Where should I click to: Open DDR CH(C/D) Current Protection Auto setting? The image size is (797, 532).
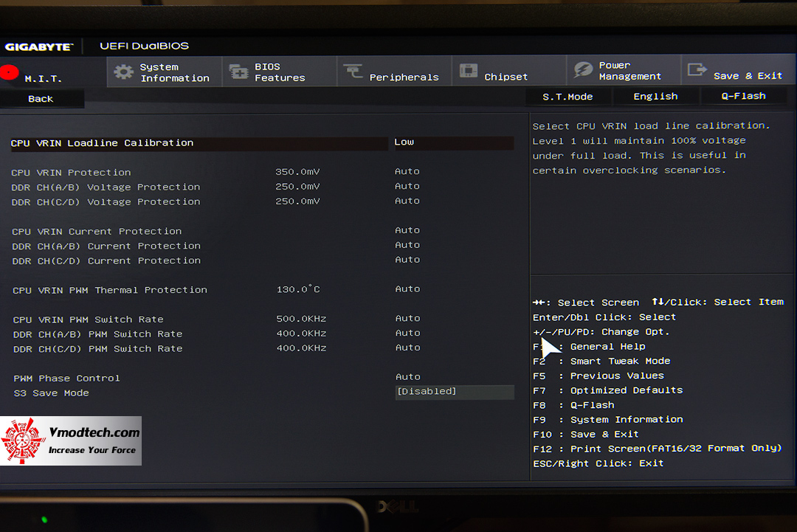[x=407, y=260]
